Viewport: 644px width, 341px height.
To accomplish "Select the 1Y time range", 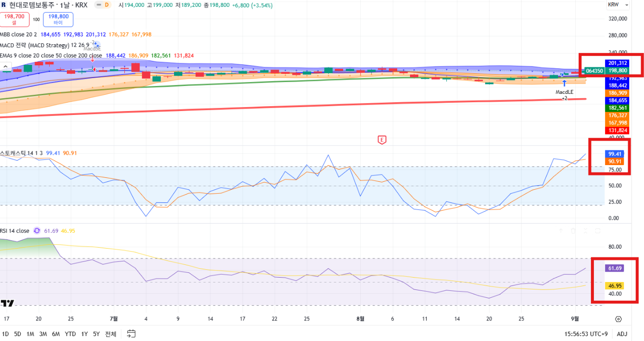I will [x=85, y=334].
